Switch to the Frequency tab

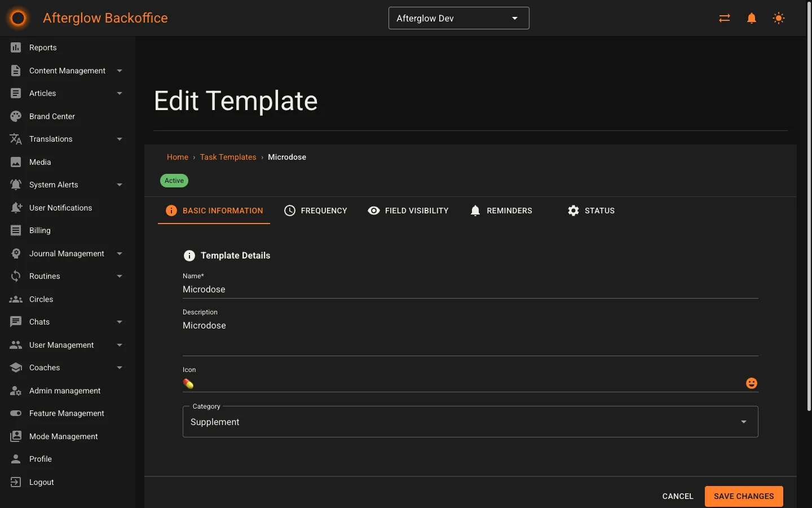pos(316,211)
